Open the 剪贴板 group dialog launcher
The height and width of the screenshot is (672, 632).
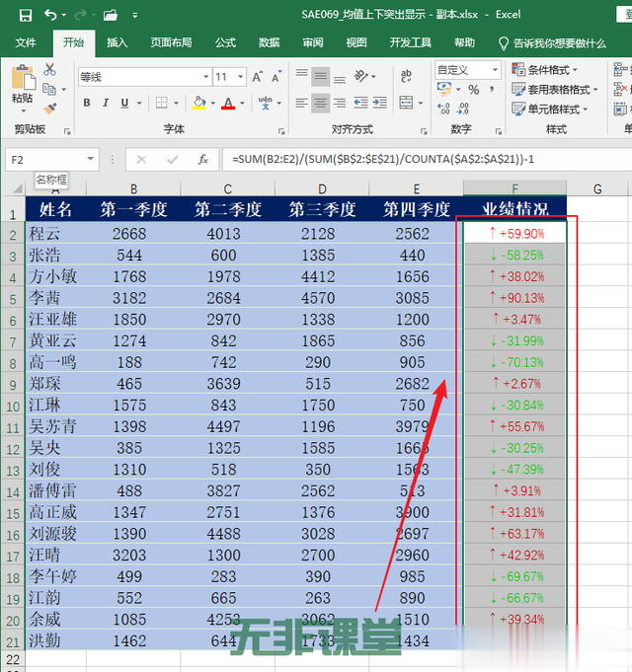67,131
